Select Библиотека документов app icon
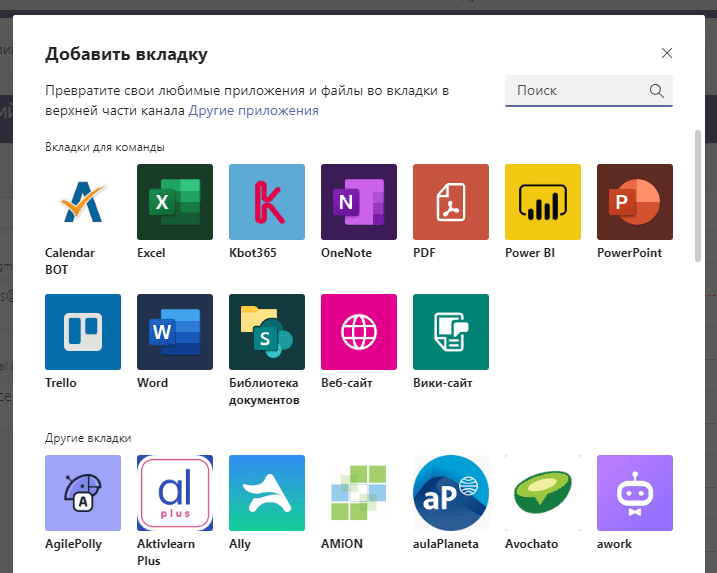Viewport: 717px width, 573px height. pyautogui.click(x=267, y=332)
